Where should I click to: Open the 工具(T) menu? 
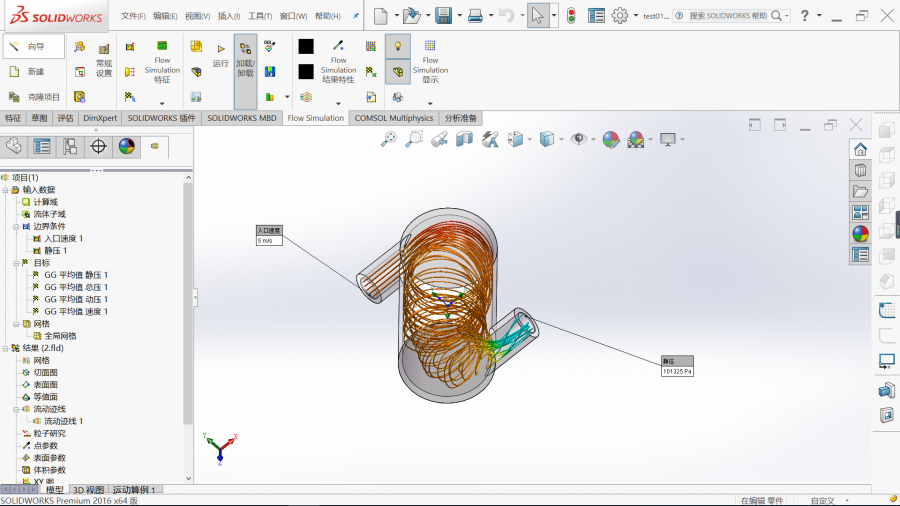(x=260, y=16)
